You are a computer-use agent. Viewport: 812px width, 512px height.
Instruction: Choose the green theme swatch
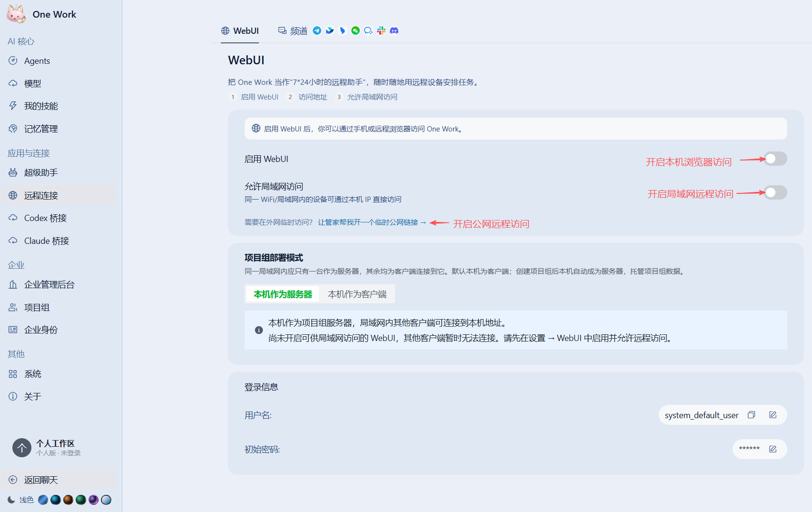pyautogui.click(x=81, y=500)
